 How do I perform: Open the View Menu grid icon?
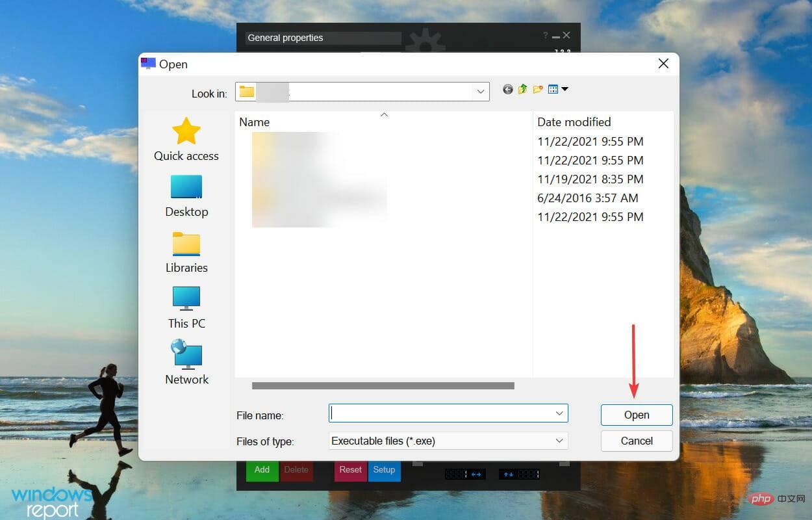click(553, 89)
